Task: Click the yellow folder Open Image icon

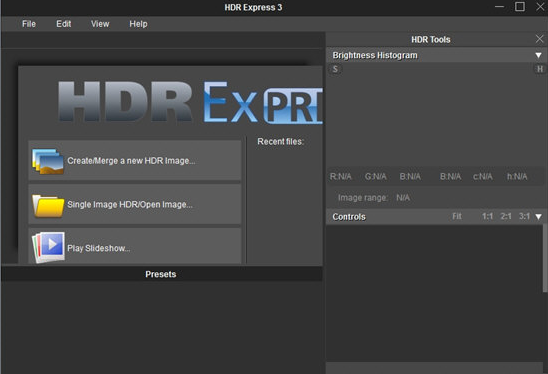Action: pos(48,206)
